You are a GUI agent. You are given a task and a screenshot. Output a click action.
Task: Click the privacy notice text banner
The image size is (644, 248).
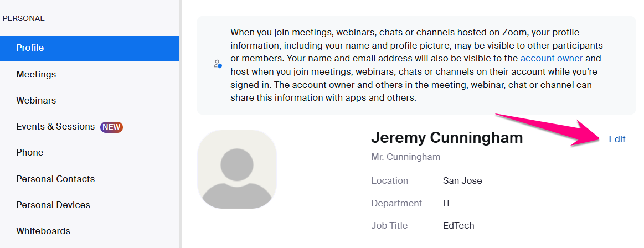[x=416, y=65]
